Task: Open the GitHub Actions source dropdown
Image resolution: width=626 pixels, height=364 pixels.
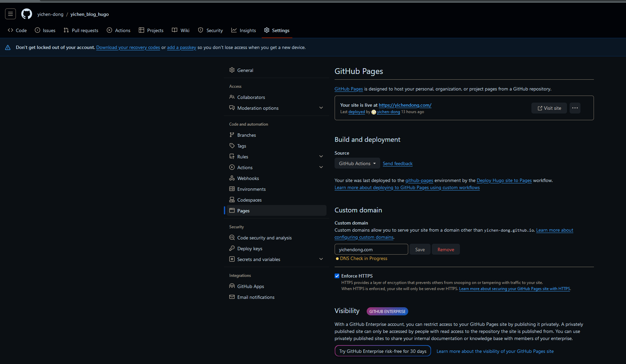Action: pyautogui.click(x=357, y=163)
